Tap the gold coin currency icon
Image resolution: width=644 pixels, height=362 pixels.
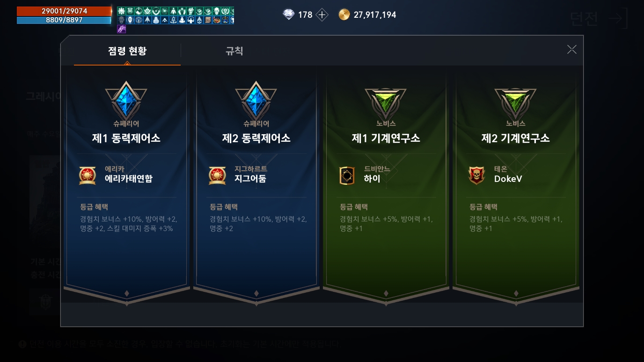(x=344, y=14)
